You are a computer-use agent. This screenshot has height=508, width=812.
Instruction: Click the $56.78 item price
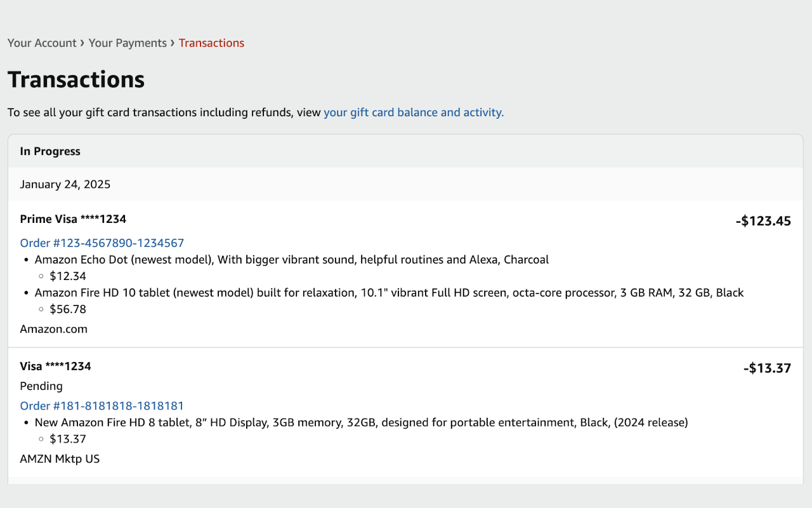coord(68,309)
